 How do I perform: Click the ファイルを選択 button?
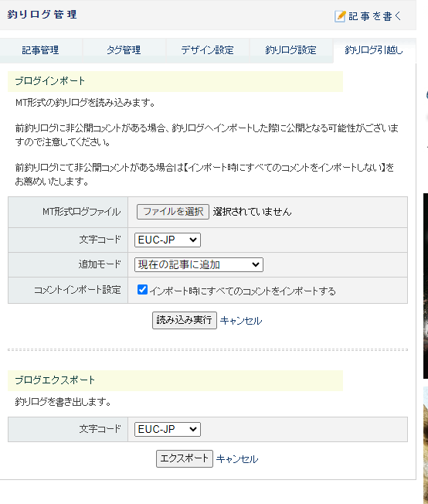click(173, 212)
